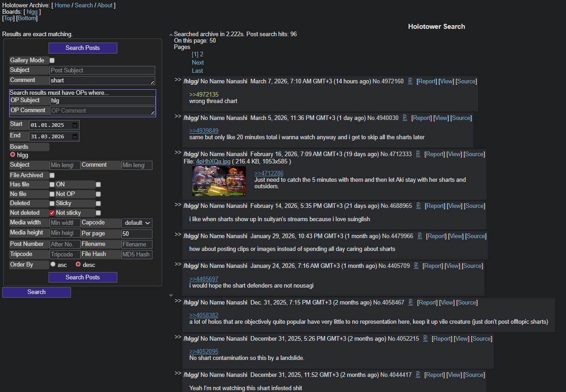Click the document icon beside post No.4405709

coord(416,266)
